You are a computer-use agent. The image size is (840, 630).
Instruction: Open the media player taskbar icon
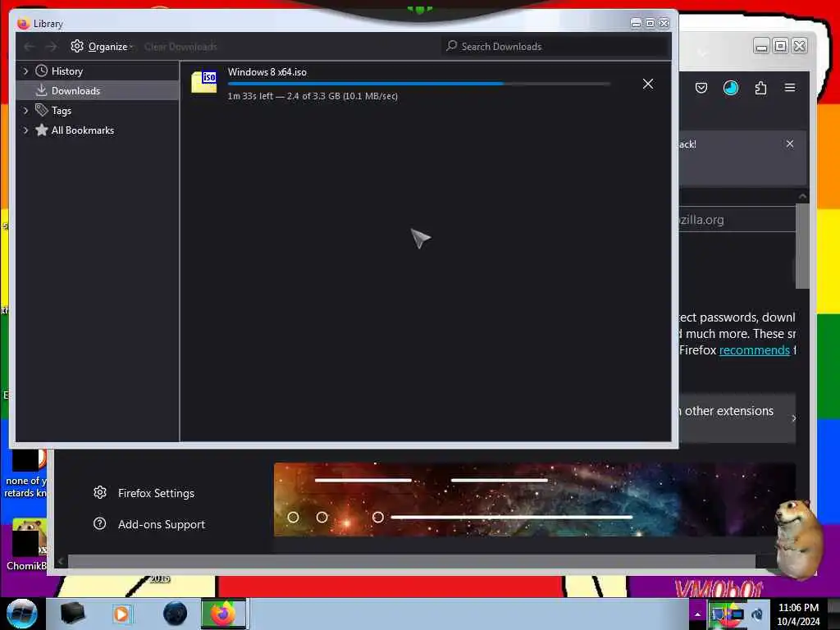tap(121, 614)
